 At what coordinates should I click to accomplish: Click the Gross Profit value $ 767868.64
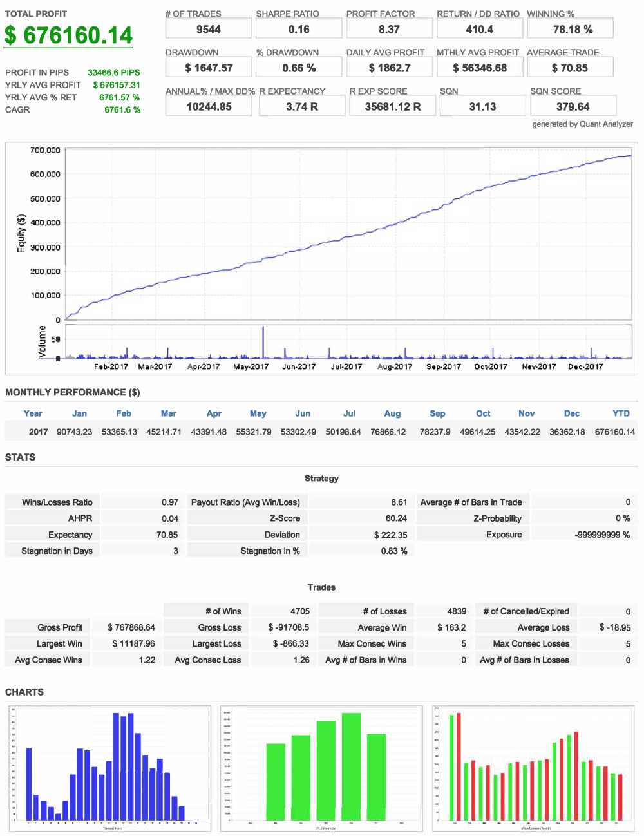click(x=131, y=627)
